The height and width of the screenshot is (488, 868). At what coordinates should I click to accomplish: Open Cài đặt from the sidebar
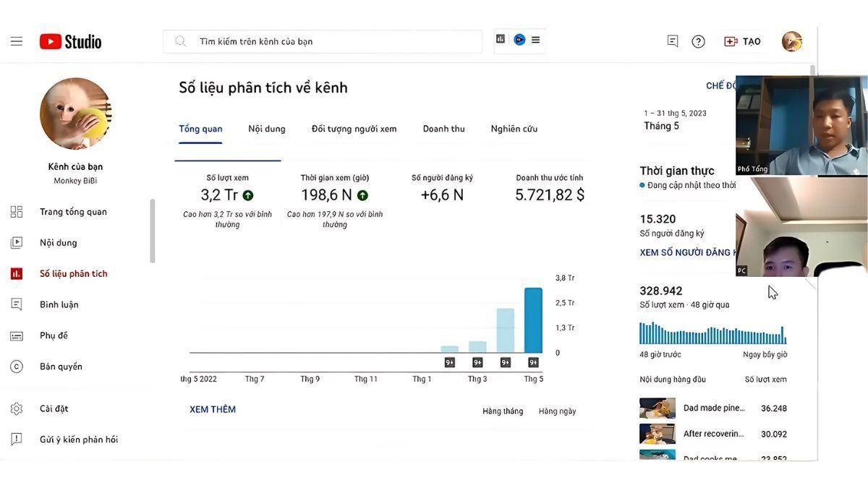click(x=54, y=407)
